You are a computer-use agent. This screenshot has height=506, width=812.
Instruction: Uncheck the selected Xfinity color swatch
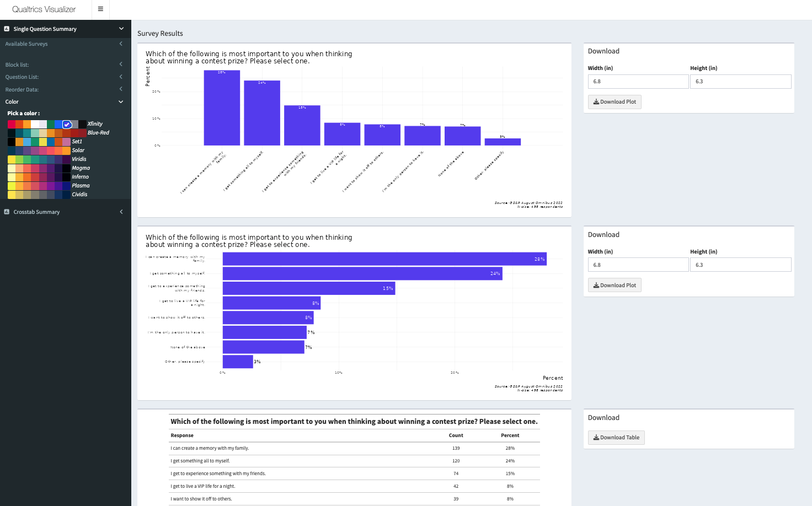[67, 124]
